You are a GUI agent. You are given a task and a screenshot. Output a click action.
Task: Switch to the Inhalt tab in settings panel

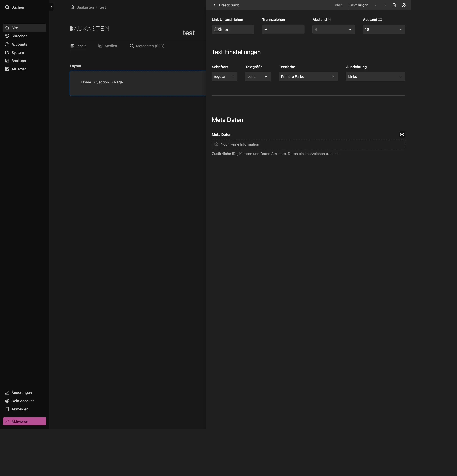click(338, 5)
